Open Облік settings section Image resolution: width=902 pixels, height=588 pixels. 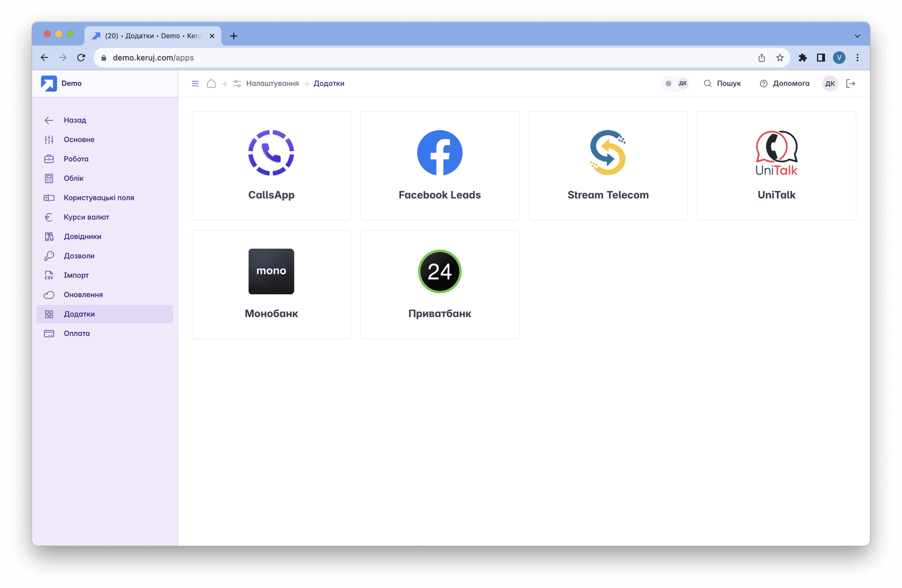point(105,178)
